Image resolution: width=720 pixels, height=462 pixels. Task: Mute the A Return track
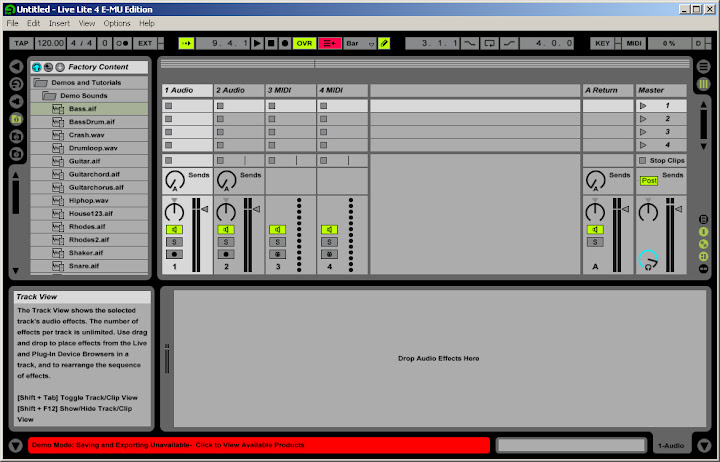(x=595, y=229)
